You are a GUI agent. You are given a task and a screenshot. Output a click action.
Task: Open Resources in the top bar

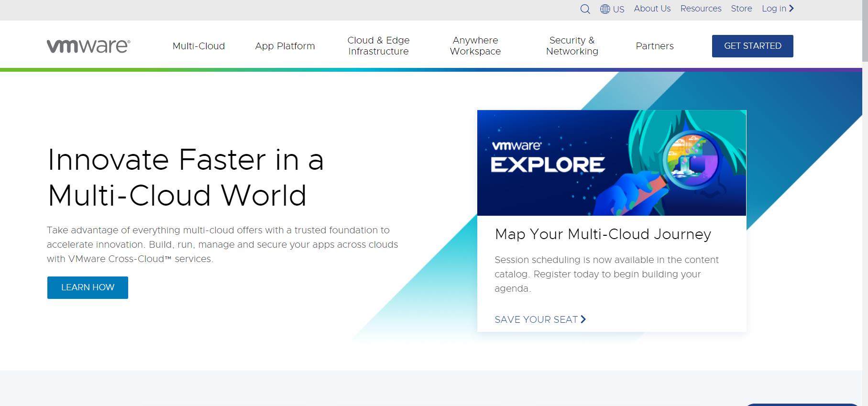tap(701, 9)
